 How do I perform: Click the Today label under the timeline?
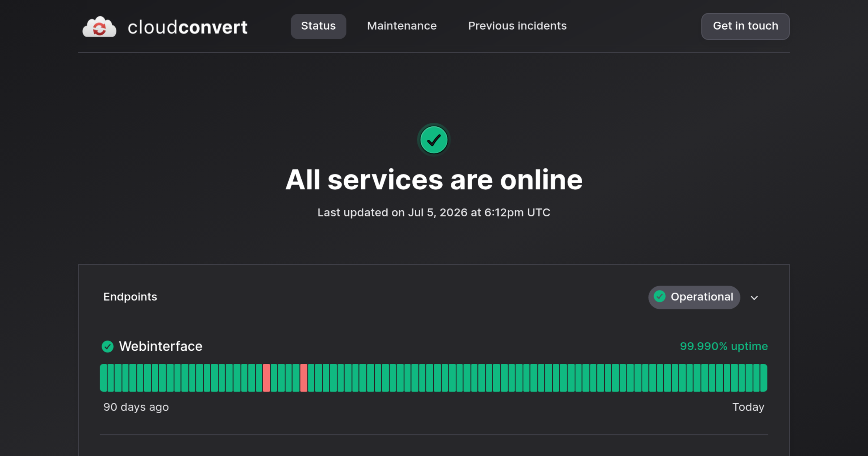tap(748, 407)
